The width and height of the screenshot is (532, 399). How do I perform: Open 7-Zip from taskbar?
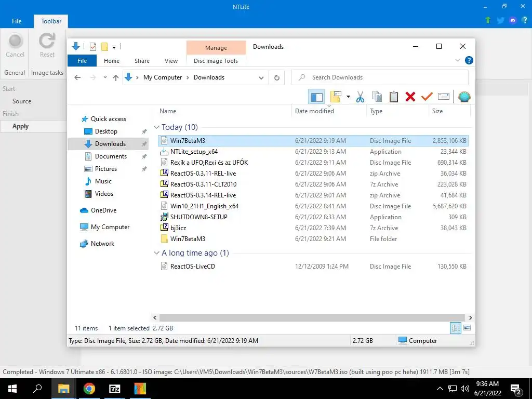coord(115,389)
